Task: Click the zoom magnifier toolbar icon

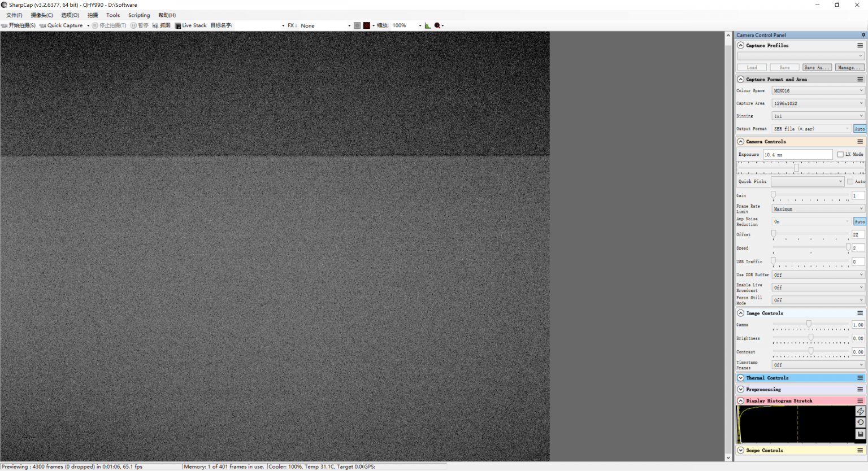Action: point(437,25)
